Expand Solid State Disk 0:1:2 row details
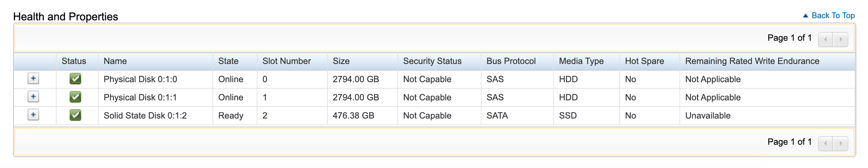 click(x=33, y=115)
